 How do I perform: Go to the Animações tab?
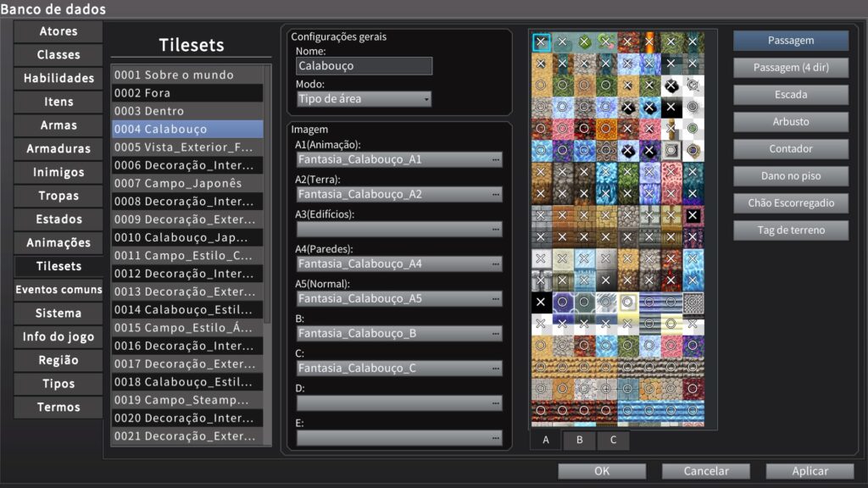[x=58, y=242]
